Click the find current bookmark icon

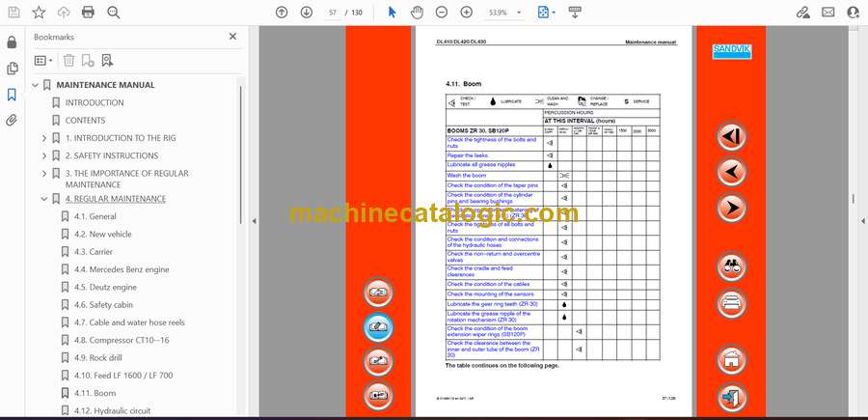[107, 61]
